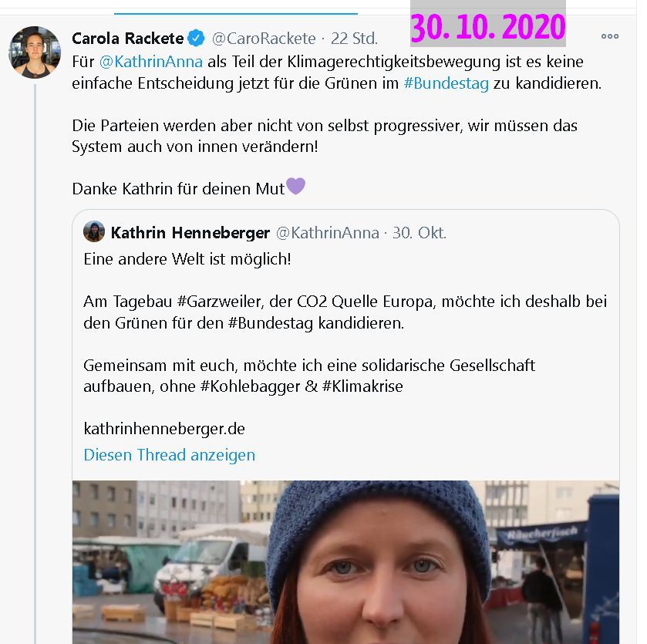647x644 pixels.
Task: Click Kathrin Henneberger's small avatar
Action: pyautogui.click(x=94, y=231)
